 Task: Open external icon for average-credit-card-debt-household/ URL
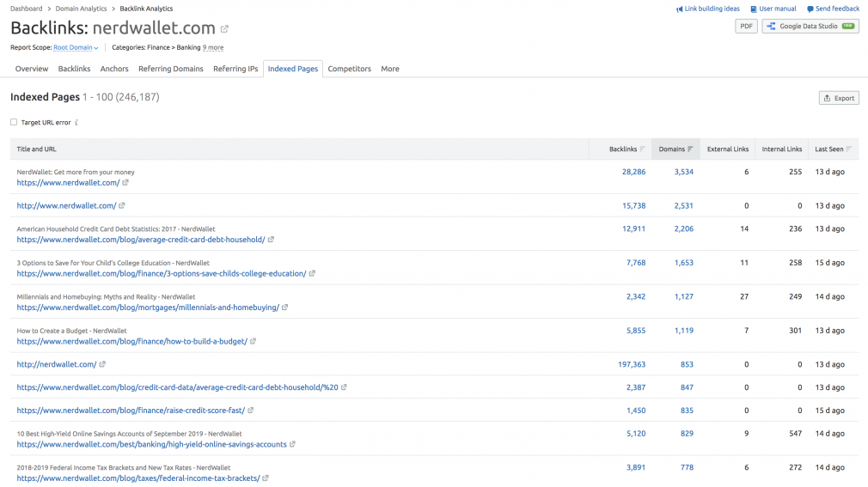[271, 240]
